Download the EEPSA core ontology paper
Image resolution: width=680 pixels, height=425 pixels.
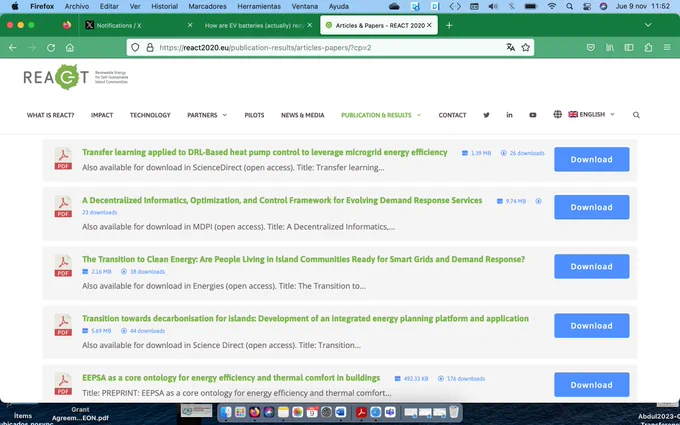pyautogui.click(x=592, y=385)
